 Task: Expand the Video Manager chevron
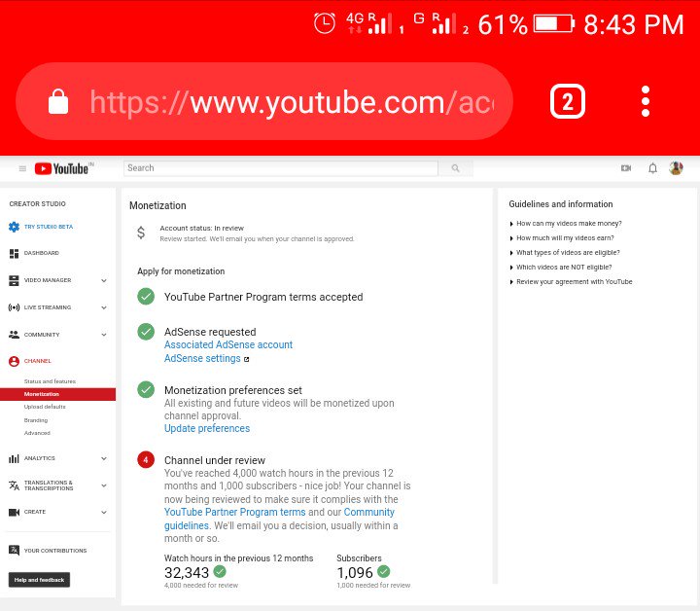coord(104,281)
